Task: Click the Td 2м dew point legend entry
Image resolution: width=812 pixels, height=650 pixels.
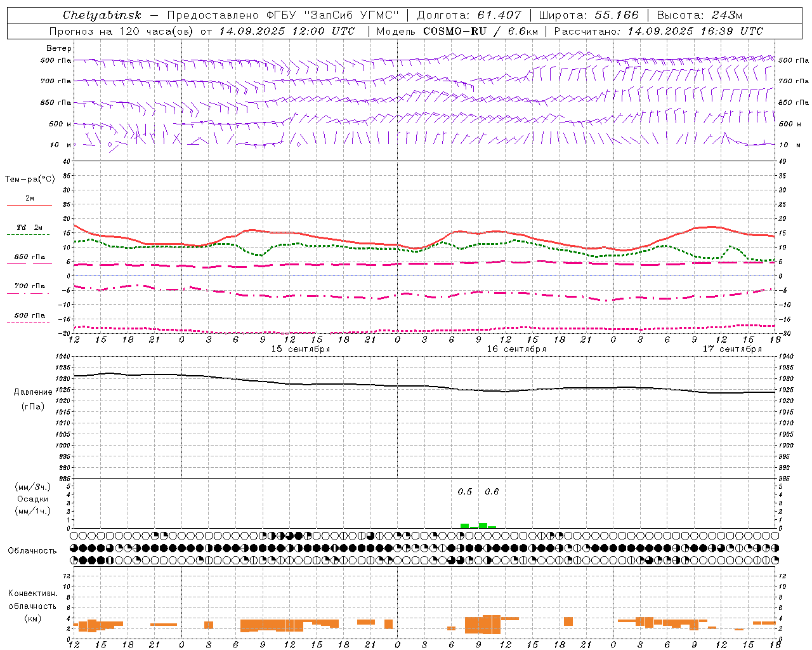Action: tap(30, 227)
